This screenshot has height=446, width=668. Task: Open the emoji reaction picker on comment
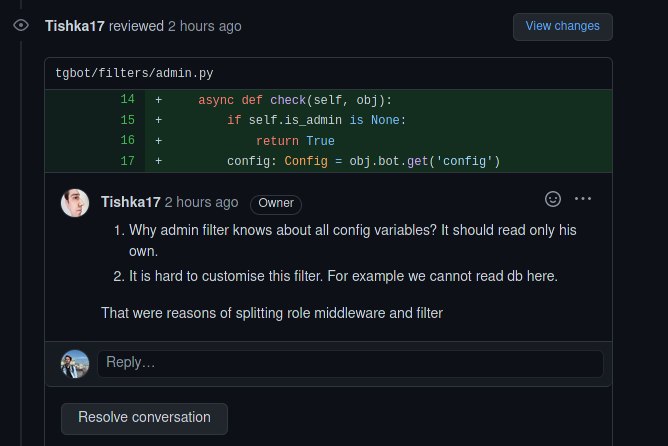(x=553, y=199)
